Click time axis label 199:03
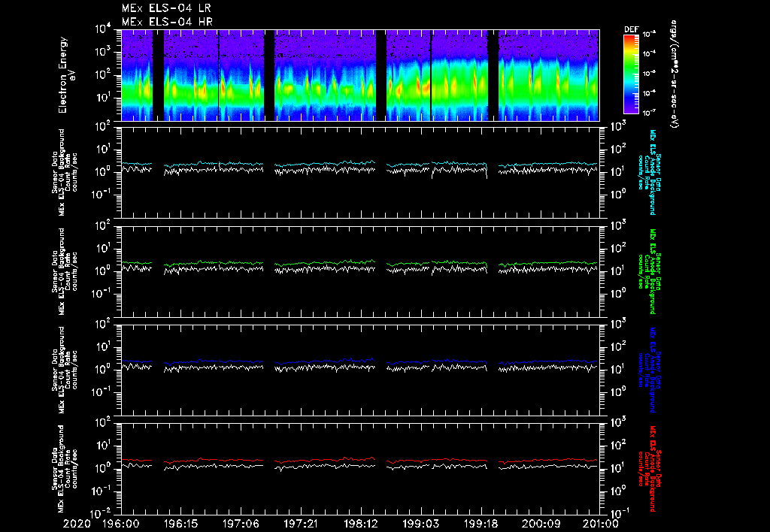This screenshot has height=532, width=770. (x=420, y=524)
